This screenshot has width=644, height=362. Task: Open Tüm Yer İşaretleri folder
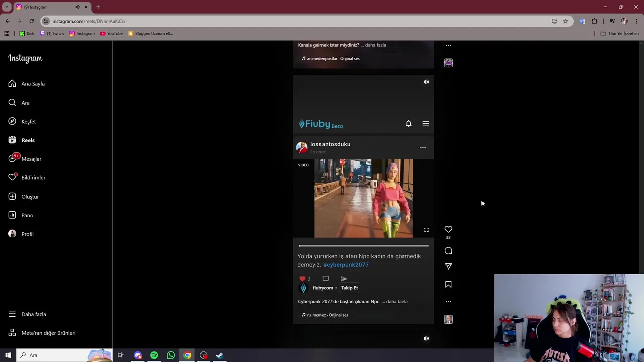[x=620, y=33]
